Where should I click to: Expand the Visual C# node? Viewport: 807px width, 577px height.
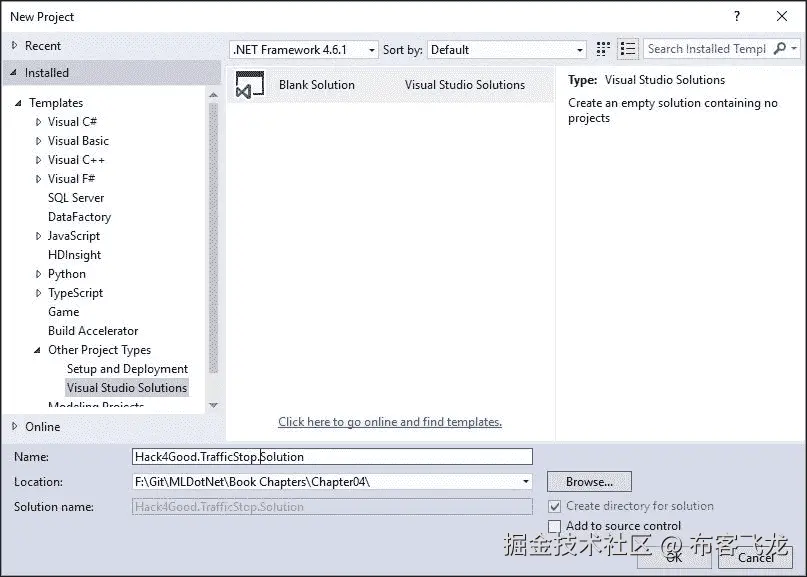click(x=39, y=122)
